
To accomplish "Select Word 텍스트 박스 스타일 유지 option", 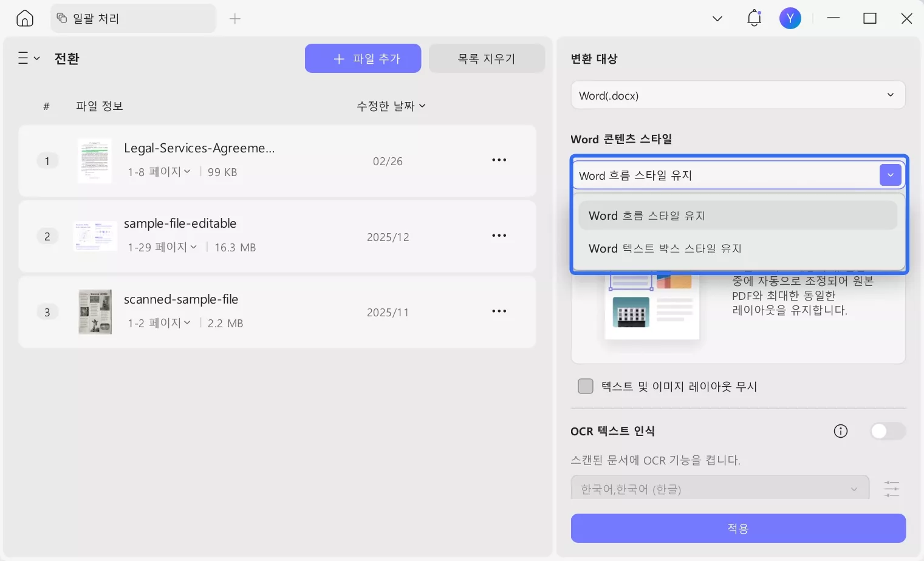I will [x=665, y=248].
